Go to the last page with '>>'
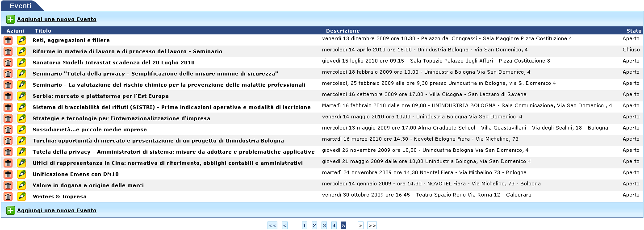The width and height of the screenshot is (644, 230). [x=372, y=226]
